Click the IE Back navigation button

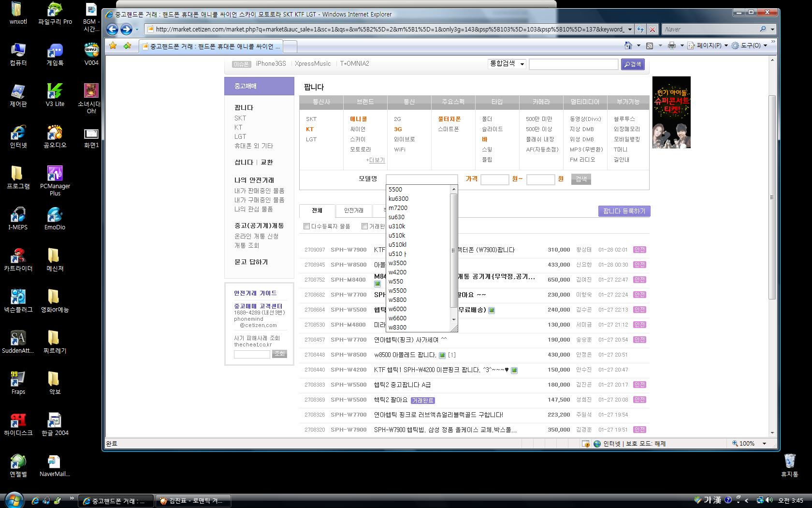click(112, 30)
